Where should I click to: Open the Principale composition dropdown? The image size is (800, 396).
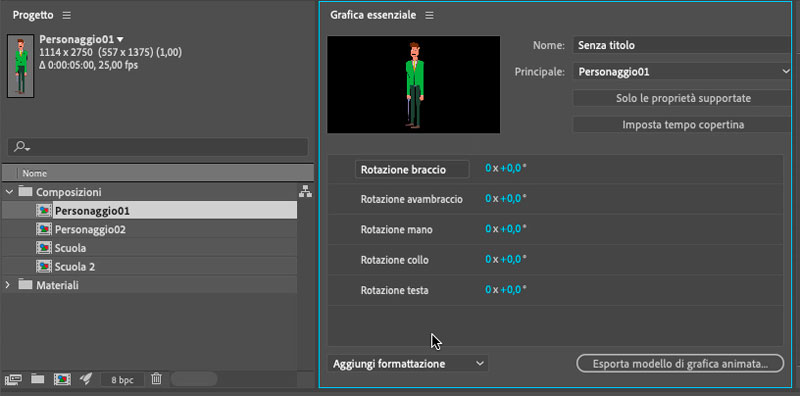pyautogui.click(x=682, y=72)
